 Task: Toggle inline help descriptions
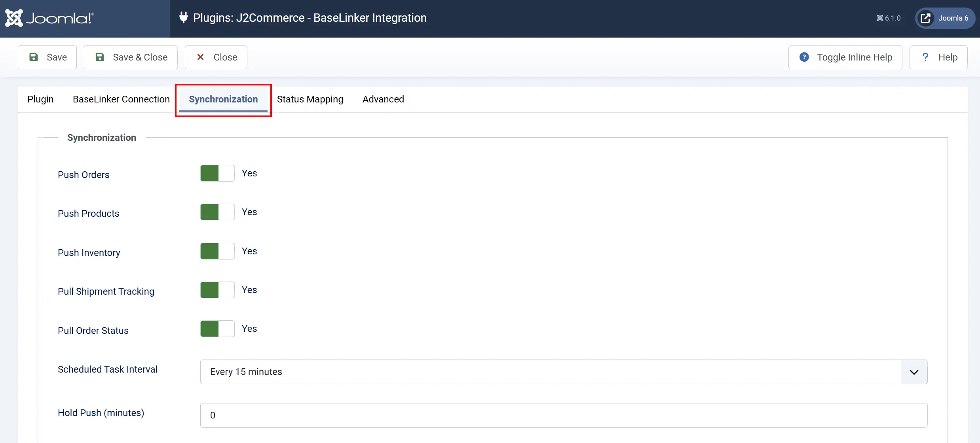[x=845, y=57]
